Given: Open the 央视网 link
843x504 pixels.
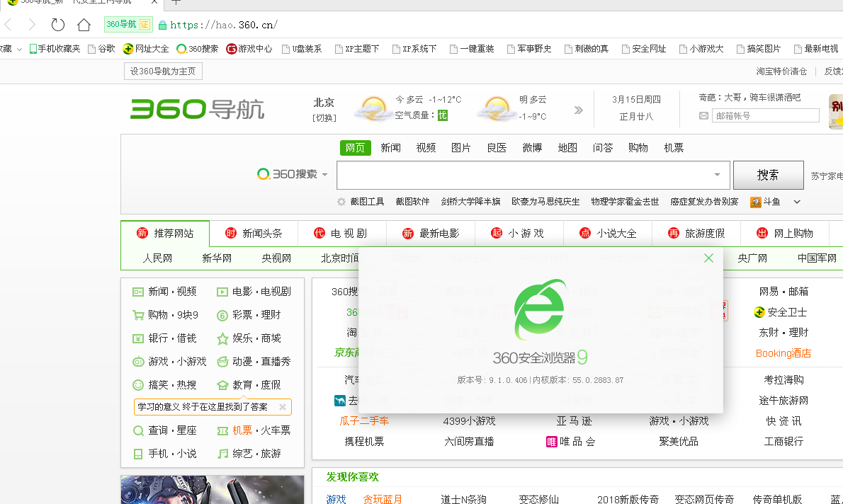Looking at the screenshot, I should pos(276,258).
